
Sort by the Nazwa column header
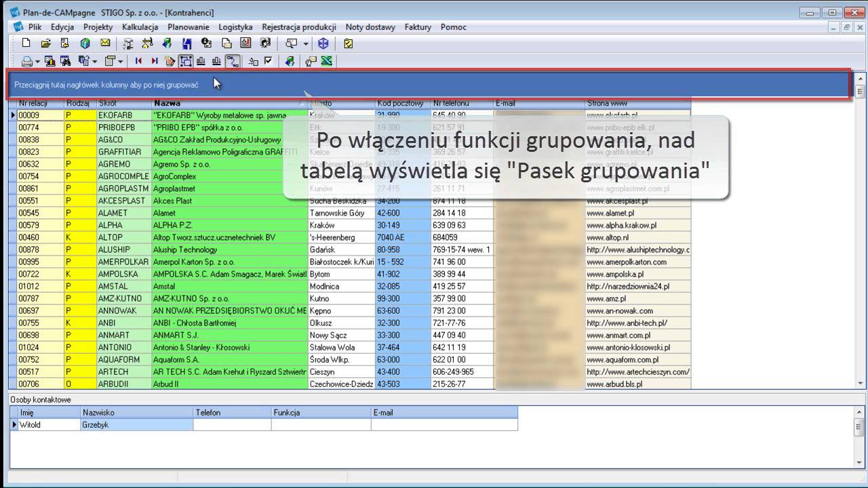[x=229, y=103]
